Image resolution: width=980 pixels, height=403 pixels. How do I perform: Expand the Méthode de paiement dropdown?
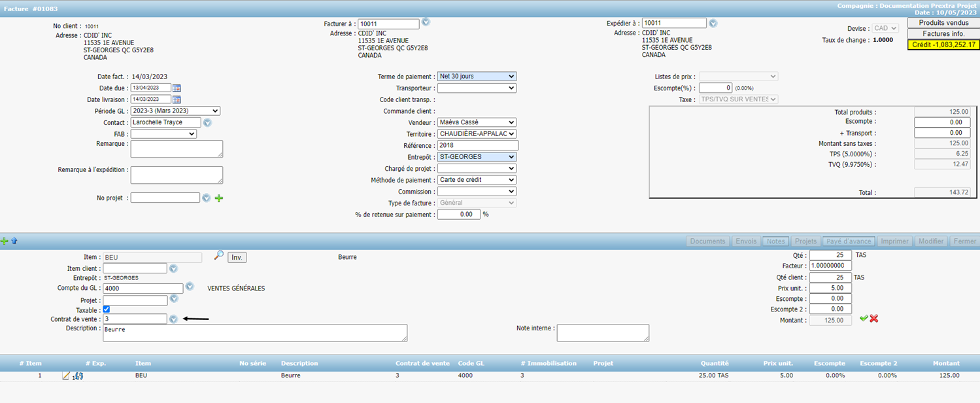click(477, 180)
